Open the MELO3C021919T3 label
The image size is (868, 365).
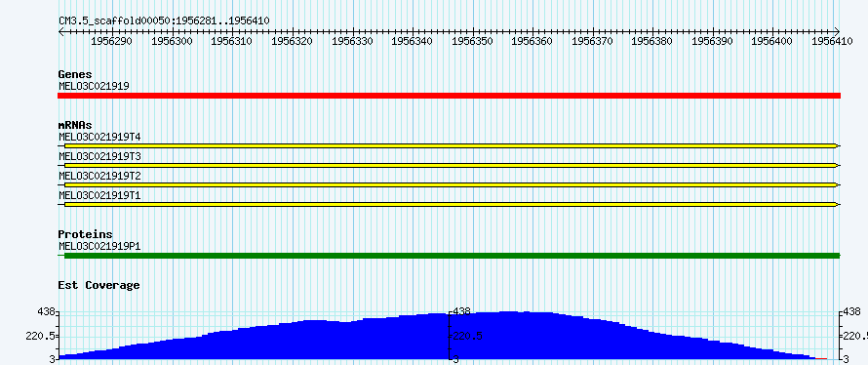99,157
